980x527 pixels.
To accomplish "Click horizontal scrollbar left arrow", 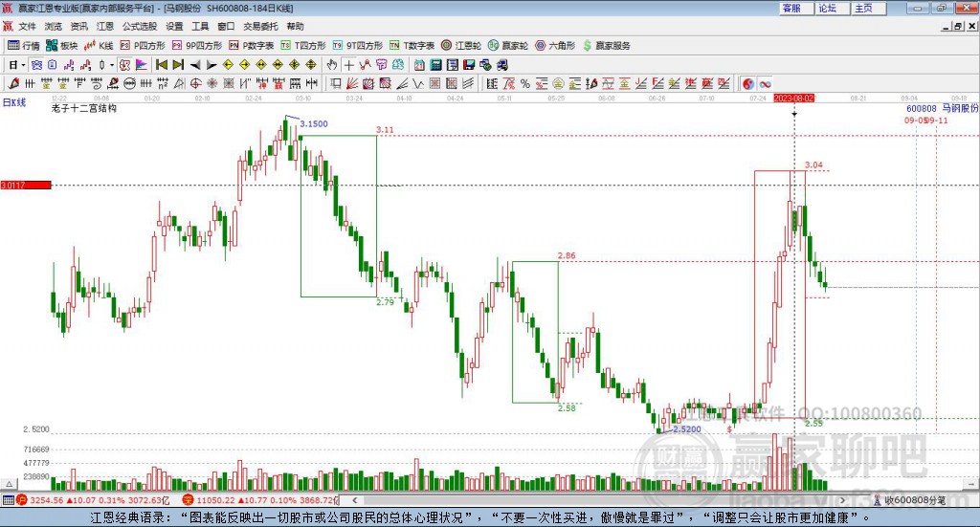I will coord(355,500).
